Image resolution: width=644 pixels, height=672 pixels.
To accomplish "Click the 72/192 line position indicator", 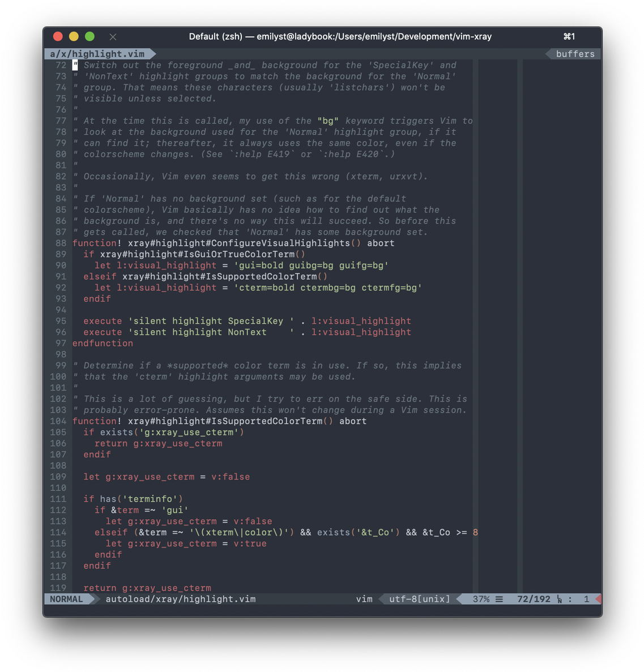I will [x=533, y=599].
